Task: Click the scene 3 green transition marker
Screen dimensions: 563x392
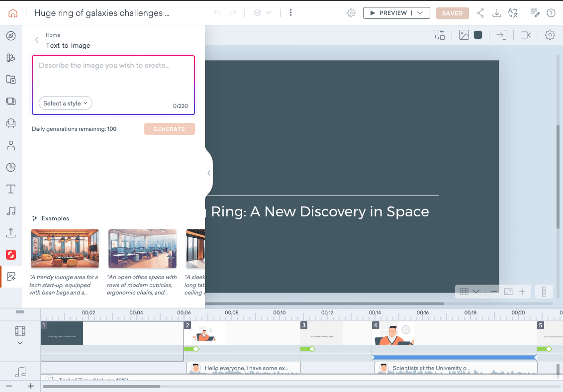Action: point(308,349)
